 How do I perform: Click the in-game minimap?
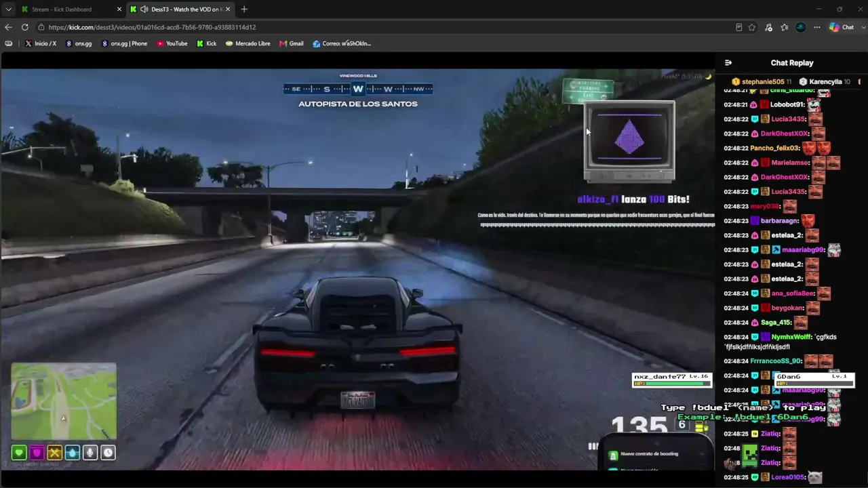tap(64, 402)
